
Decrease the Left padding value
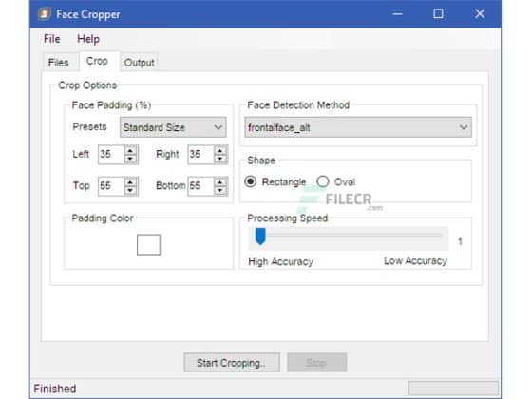[x=131, y=159]
